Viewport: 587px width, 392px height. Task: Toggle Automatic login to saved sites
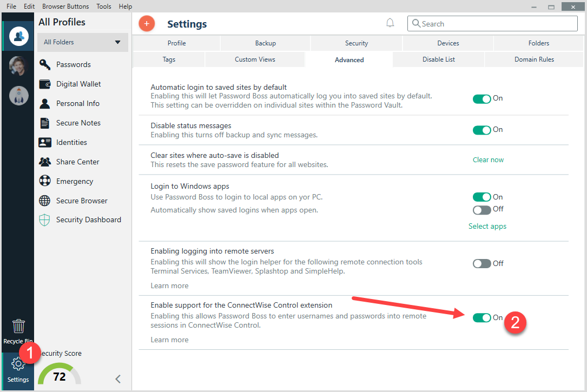pyautogui.click(x=482, y=99)
